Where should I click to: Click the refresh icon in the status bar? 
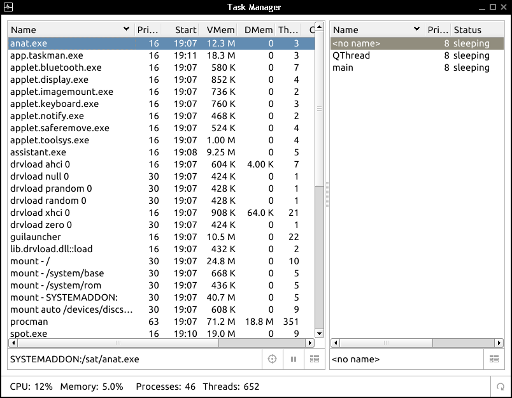(x=500, y=387)
